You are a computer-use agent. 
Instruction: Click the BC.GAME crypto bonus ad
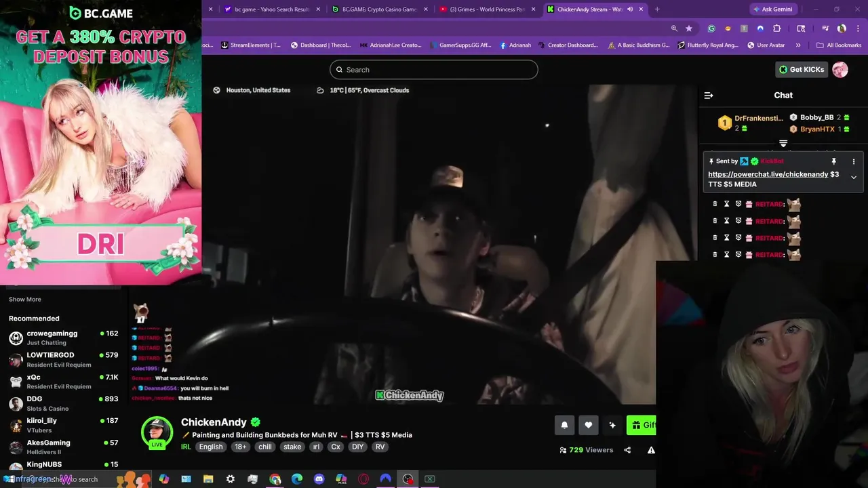[x=100, y=142]
